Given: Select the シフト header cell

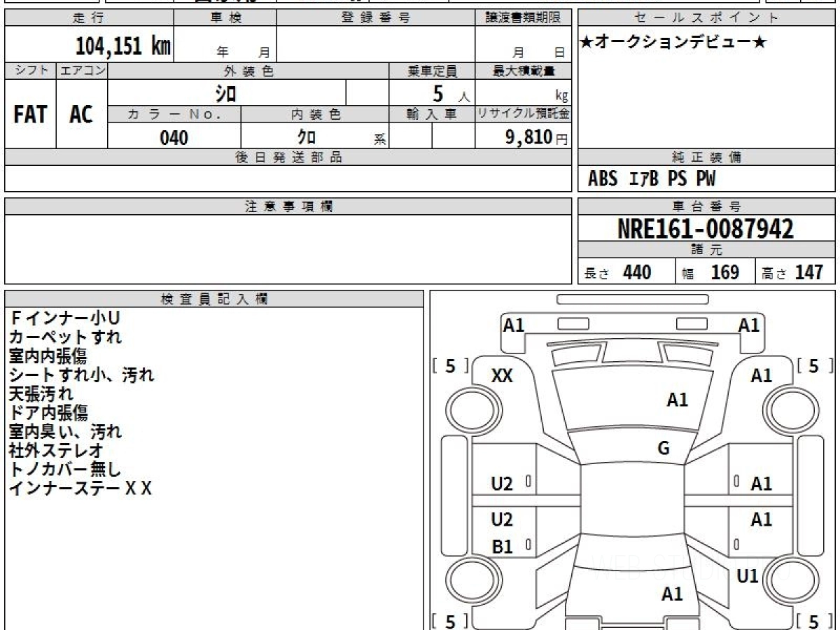Looking at the screenshot, I should (30, 71).
